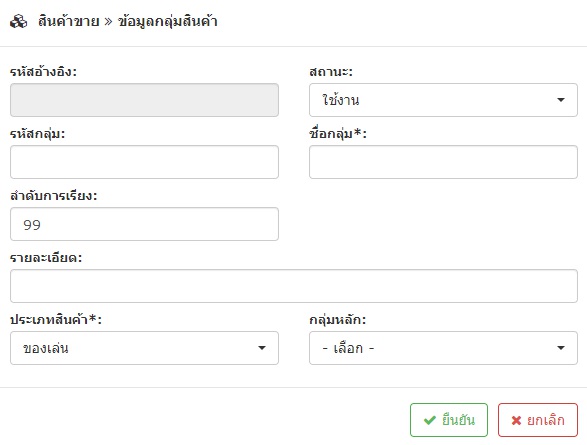This screenshot has width=587, height=445.
Task: Click the ประเภทสินค้า* field label
Action: (x=56, y=319)
